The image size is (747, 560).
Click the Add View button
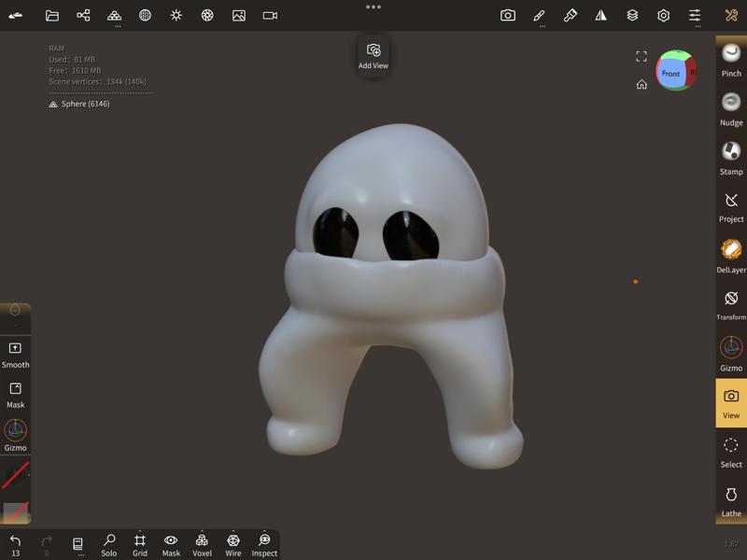pos(373,55)
